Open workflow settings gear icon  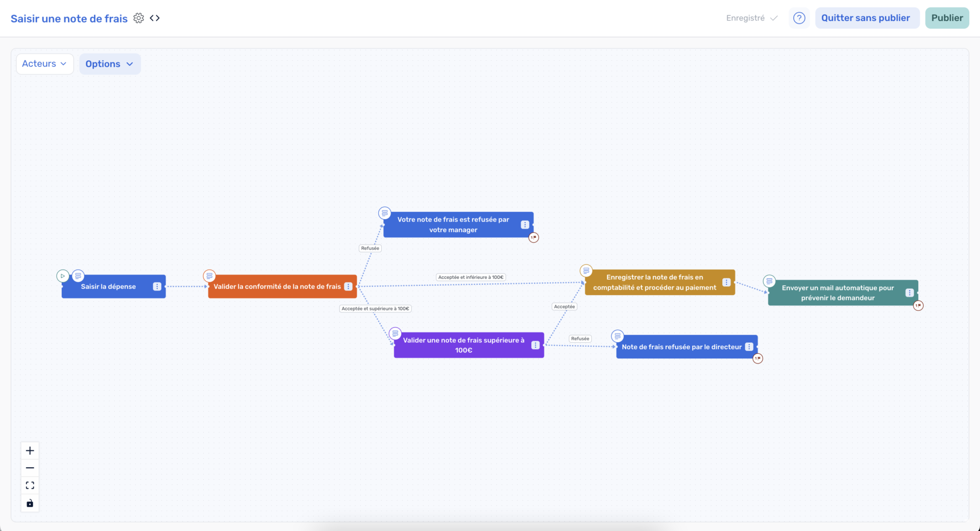[x=138, y=18]
